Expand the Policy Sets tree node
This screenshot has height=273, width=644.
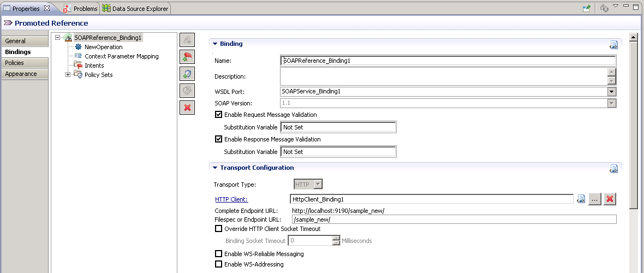coord(68,75)
